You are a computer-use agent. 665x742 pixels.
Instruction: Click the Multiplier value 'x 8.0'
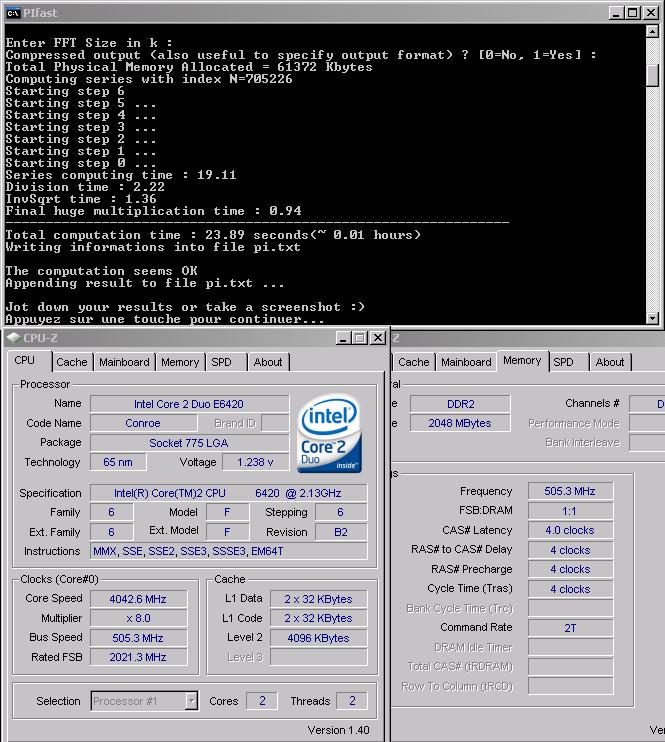tap(138, 618)
